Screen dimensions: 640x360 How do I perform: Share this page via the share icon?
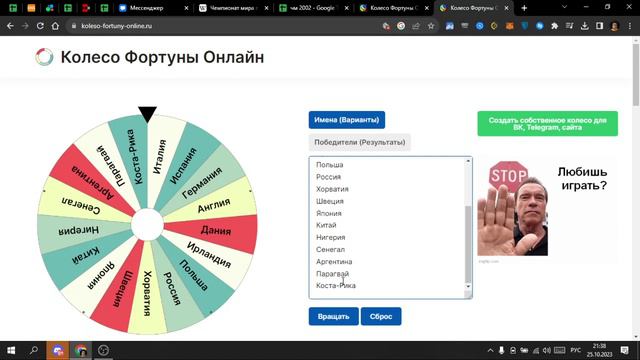tap(416, 26)
